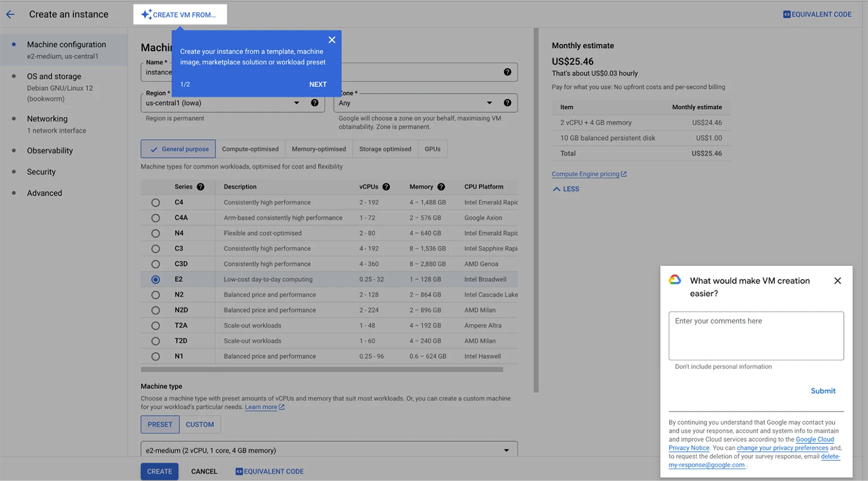Viewport: 868px width, 481px height.
Task: Switch to the General purpose tab
Action: 178,149
